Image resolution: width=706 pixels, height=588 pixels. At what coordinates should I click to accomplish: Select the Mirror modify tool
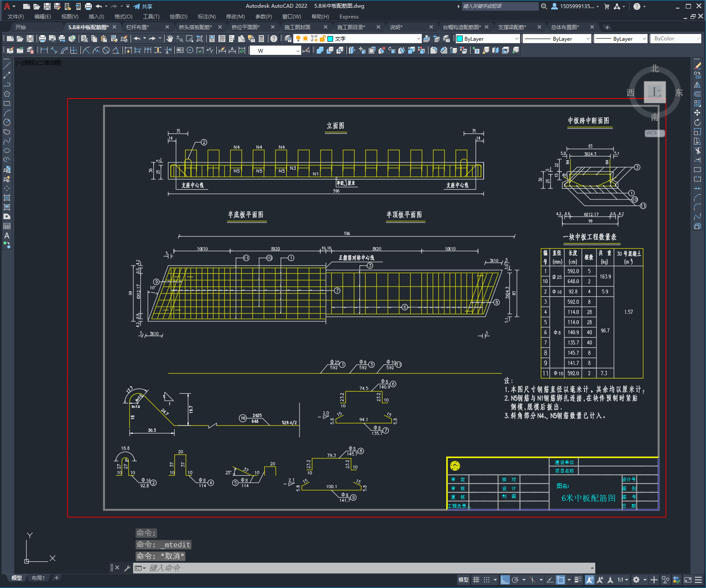click(x=697, y=84)
